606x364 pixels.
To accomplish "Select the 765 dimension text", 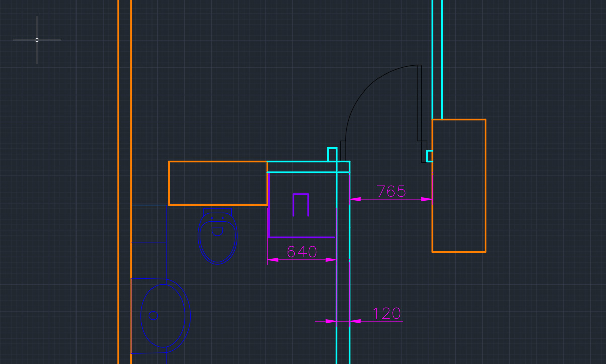I will pyautogui.click(x=391, y=191).
